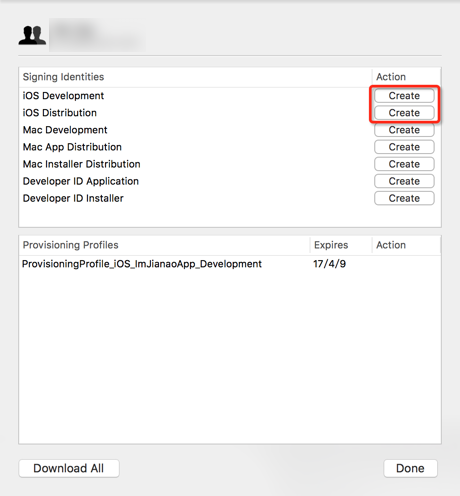This screenshot has height=496, width=460.
Task: Click the Action header in Provisioning Profiles table
Action: 391,245
